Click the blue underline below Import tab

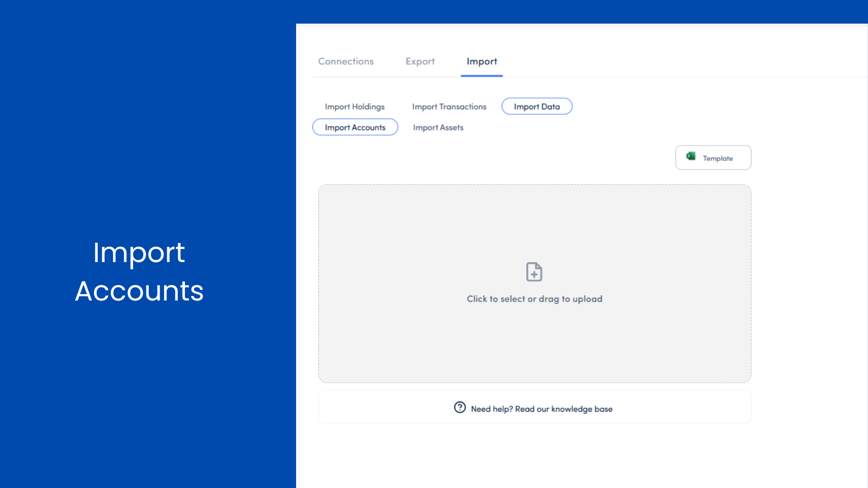coord(481,76)
